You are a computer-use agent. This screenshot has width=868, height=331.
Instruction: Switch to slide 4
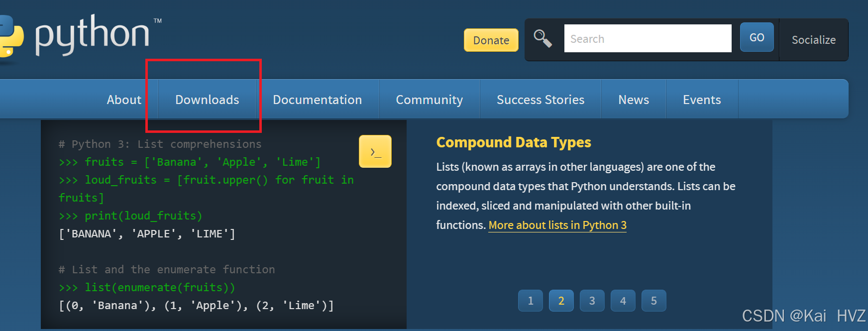[623, 301]
